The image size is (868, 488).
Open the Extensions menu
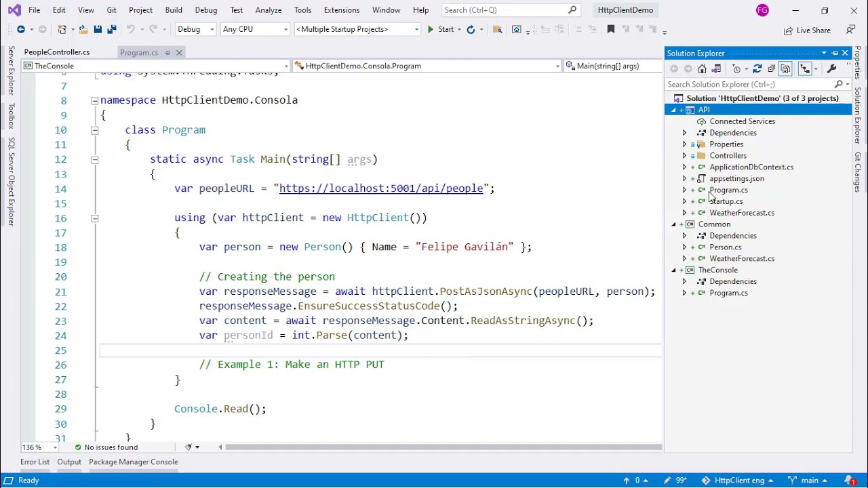342,10
